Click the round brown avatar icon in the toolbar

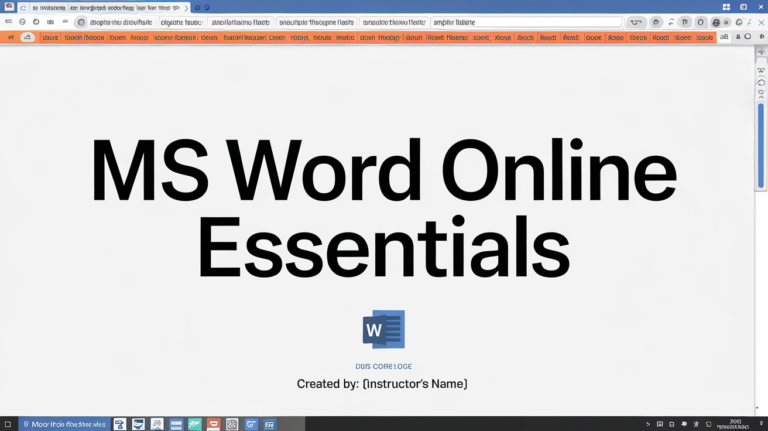pyautogui.click(x=81, y=22)
